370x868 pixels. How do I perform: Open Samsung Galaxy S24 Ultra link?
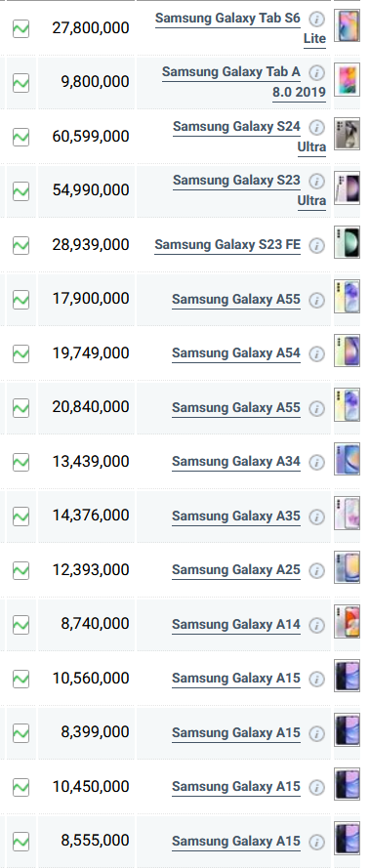[249, 136]
